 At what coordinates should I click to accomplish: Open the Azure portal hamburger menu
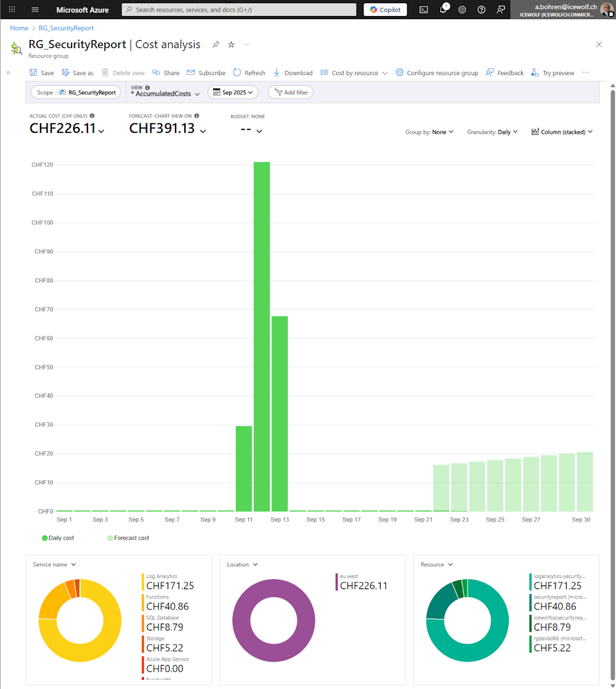coord(34,10)
